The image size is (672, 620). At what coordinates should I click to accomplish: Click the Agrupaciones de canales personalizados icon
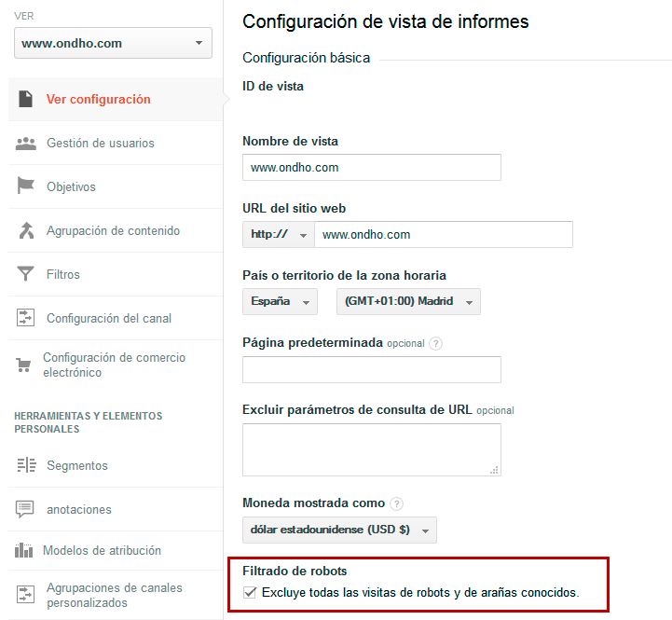[x=25, y=594]
